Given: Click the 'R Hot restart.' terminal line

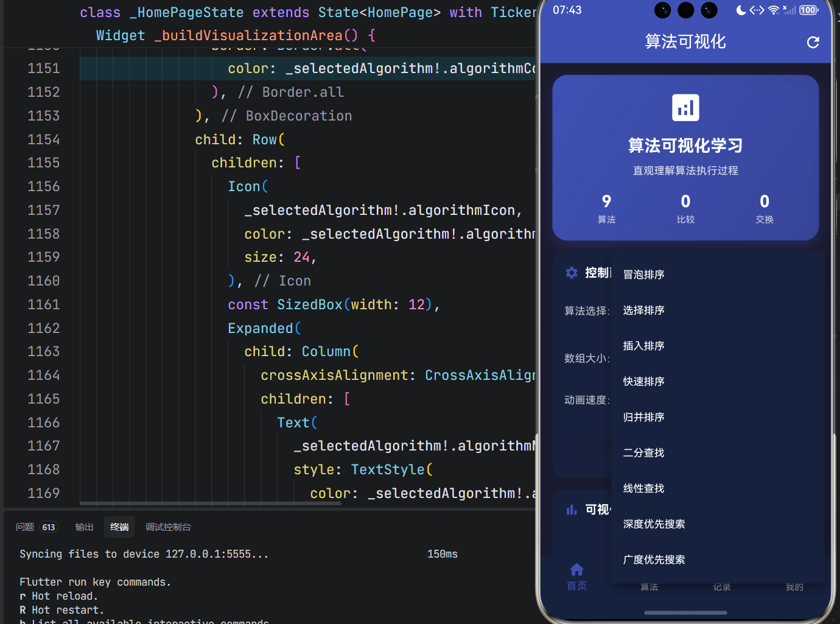Looking at the screenshot, I should (x=61, y=610).
